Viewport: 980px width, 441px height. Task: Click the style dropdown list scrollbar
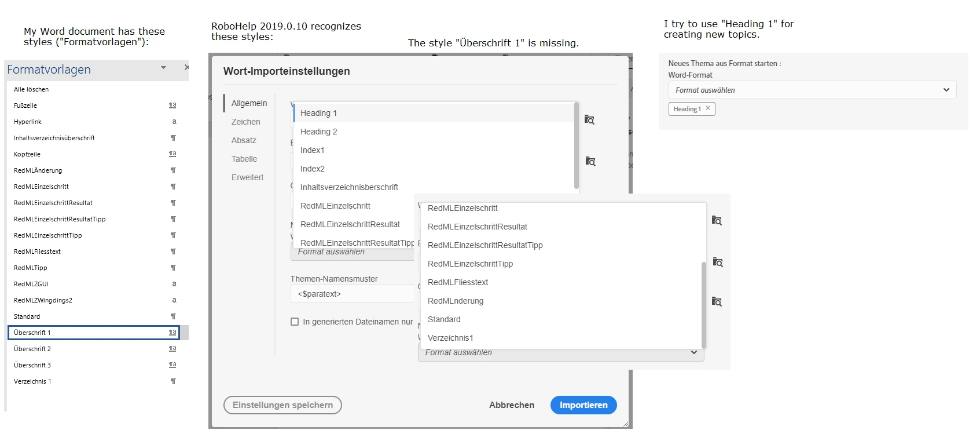tap(577, 145)
